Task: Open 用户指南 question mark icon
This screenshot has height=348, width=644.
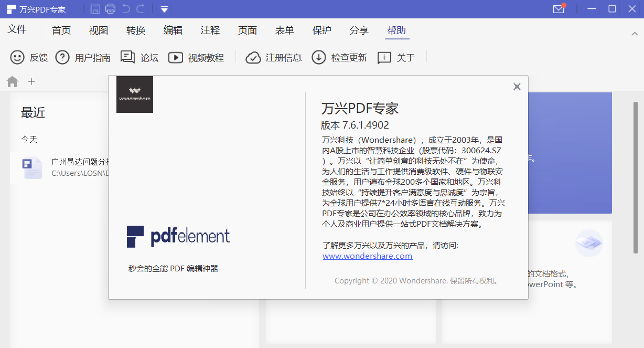Action: (62, 57)
